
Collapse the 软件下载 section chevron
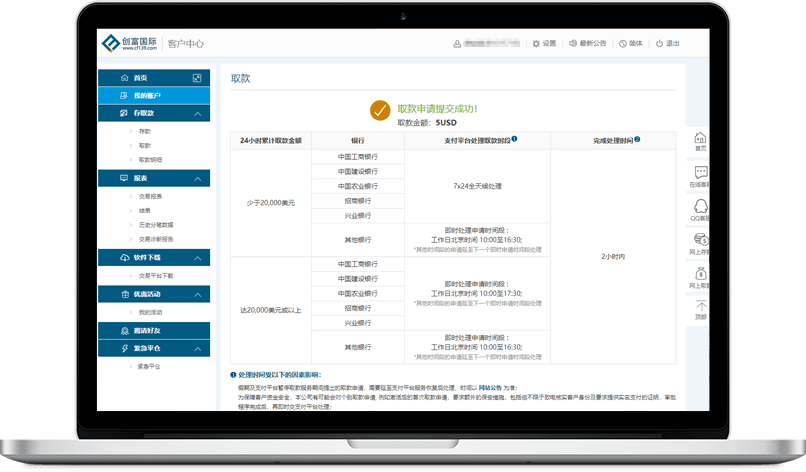(198, 258)
